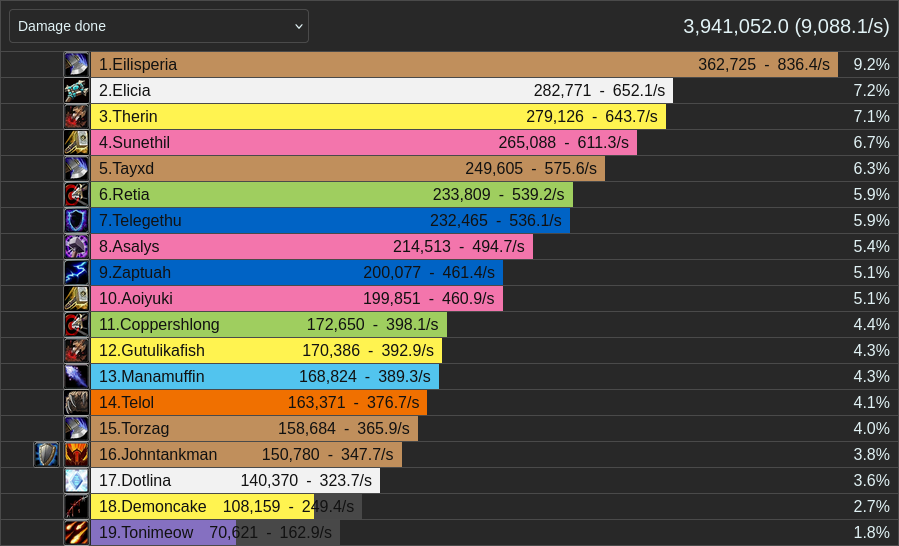
Task: Click the name 7.Telegethu
Action: point(140,220)
